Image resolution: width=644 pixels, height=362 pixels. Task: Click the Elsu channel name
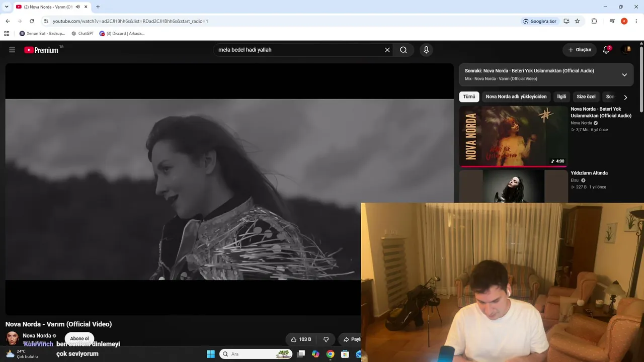[x=575, y=180]
